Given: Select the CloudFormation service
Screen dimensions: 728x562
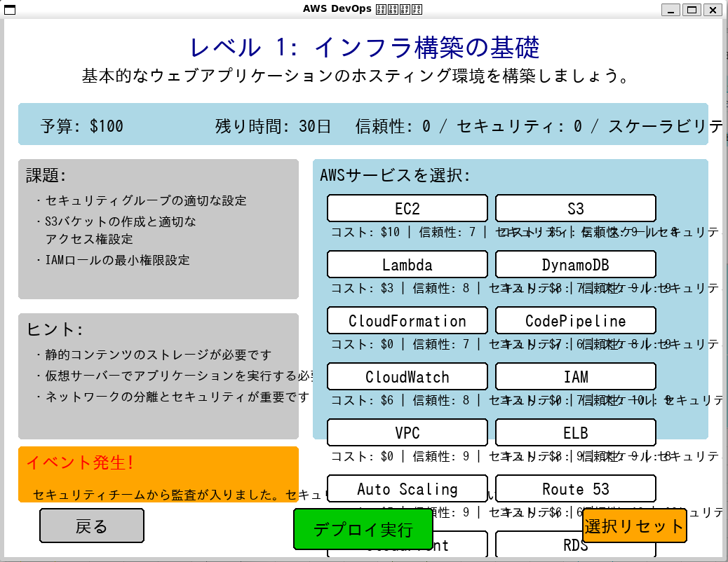Looking at the screenshot, I should click(x=407, y=320).
